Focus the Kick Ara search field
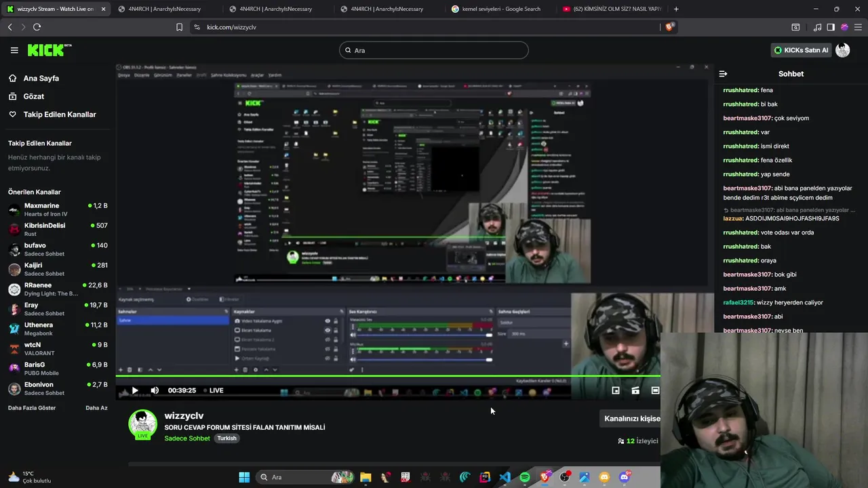Image resolution: width=868 pixels, height=488 pixels. (434, 50)
